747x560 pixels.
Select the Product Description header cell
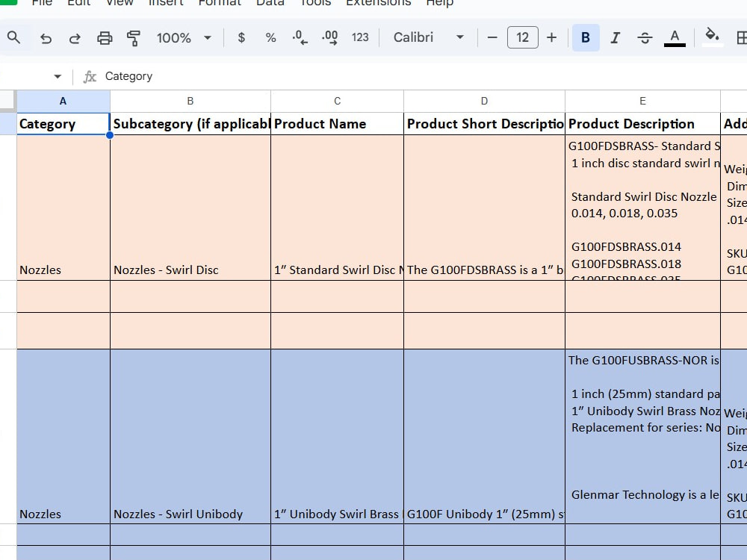click(x=642, y=124)
